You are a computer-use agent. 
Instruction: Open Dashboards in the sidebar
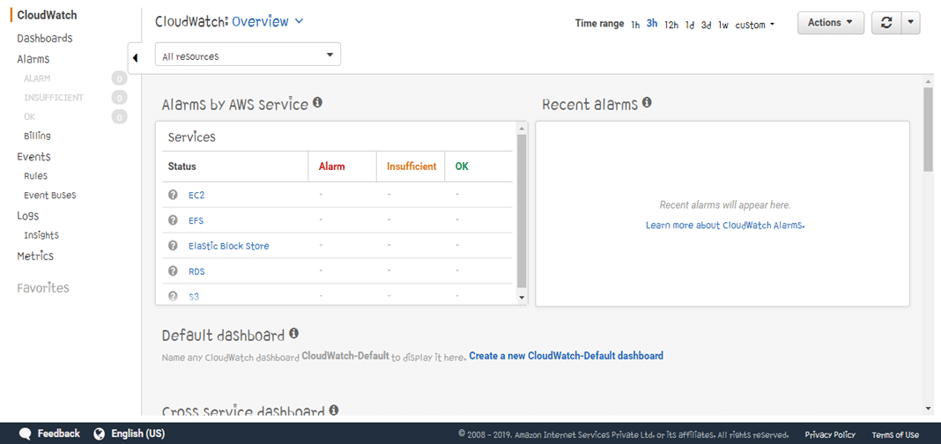tap(44, 38)
